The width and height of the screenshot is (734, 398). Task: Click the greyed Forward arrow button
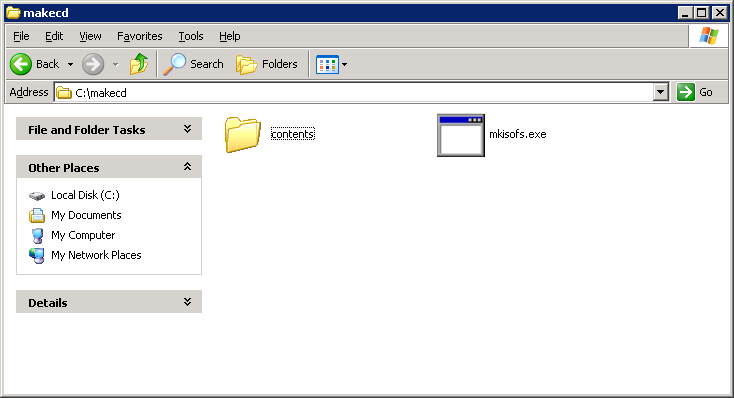click(x=93, y=64)
